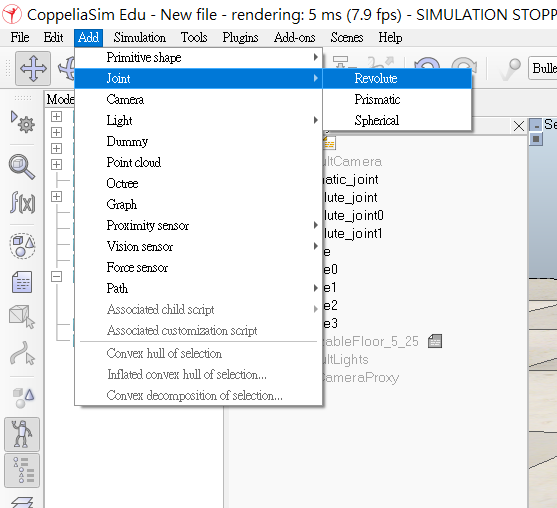
Task: Open the physics engine Bullet dropdown
Action: pos(543,68)
